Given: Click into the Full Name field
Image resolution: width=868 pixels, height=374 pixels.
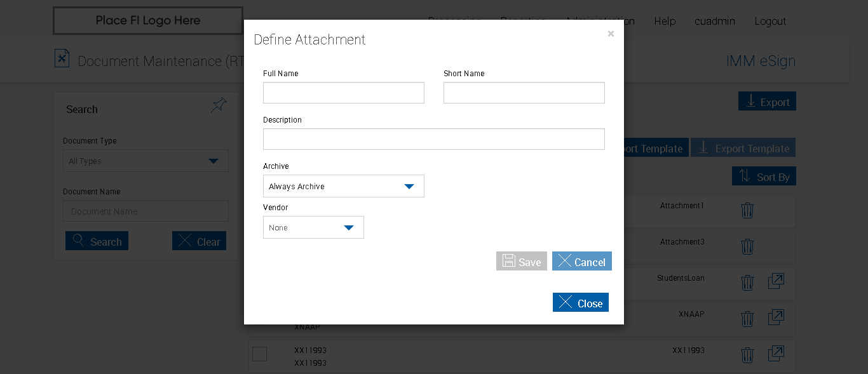Looking at the screenshot, I should 344,93.
